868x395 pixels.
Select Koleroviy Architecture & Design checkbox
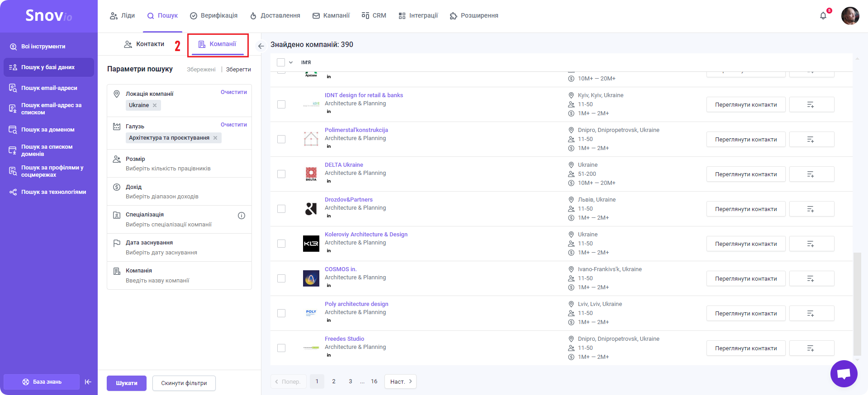(281, 244)
